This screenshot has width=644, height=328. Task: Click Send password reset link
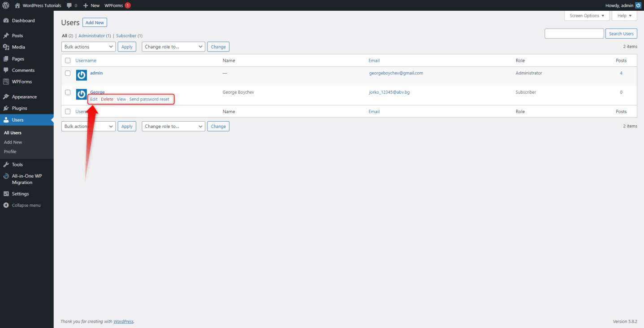click(x=149, y=99)
